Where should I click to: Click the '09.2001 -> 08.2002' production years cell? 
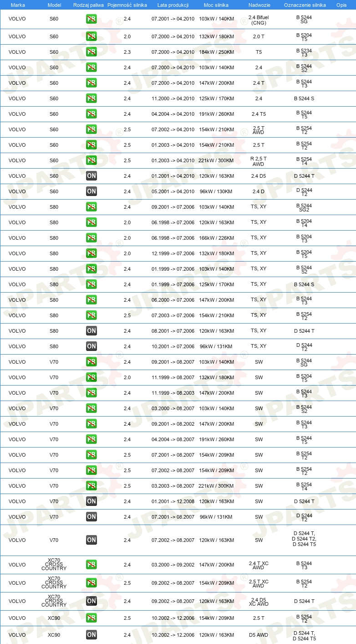coord(173,424)
